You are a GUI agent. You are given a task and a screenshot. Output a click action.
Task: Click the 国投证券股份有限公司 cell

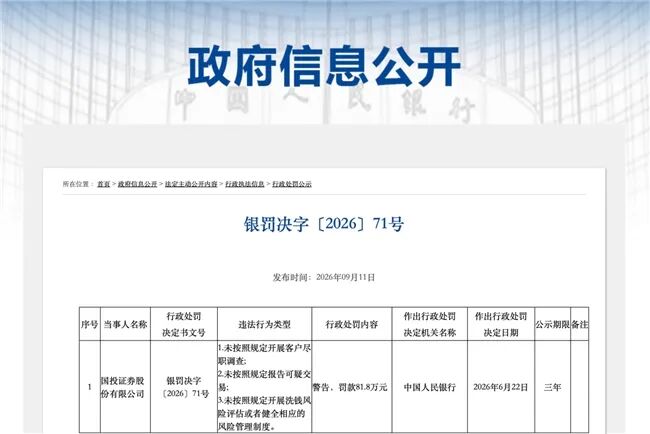point(126,387)
